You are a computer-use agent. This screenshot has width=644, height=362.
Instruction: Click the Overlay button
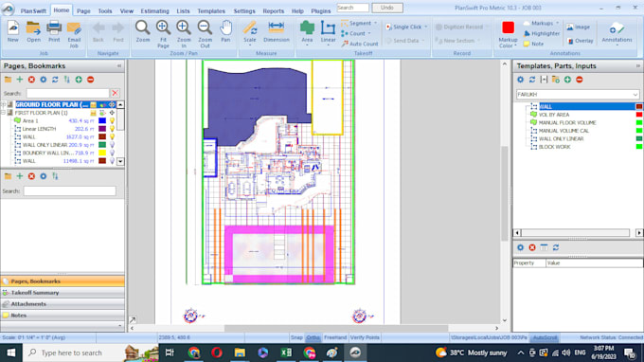(x=580, y=41)
